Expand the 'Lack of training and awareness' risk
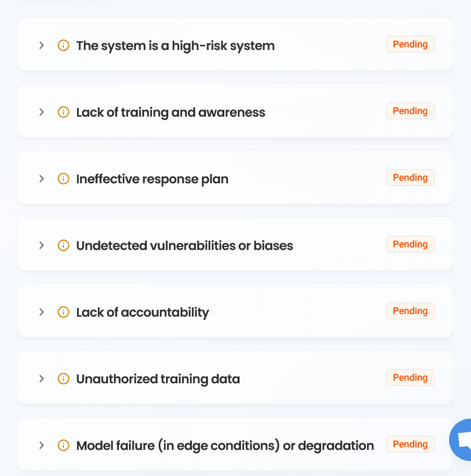 [42, 112]
